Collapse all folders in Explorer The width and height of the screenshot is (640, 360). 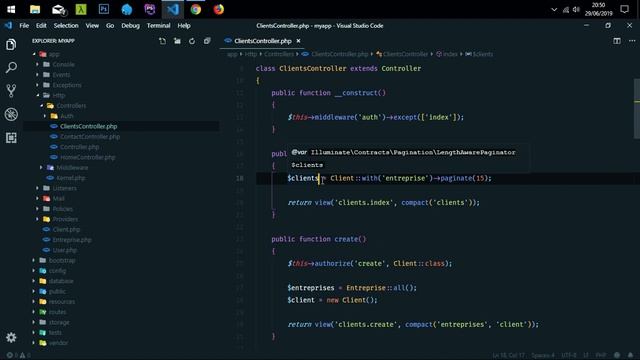pyautogui.click(x=207, y=41)
